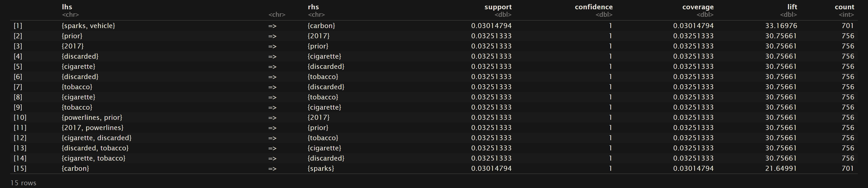Click the {2017, powerlines} lhs cell
868x188 pixels.
click(93, 128)
